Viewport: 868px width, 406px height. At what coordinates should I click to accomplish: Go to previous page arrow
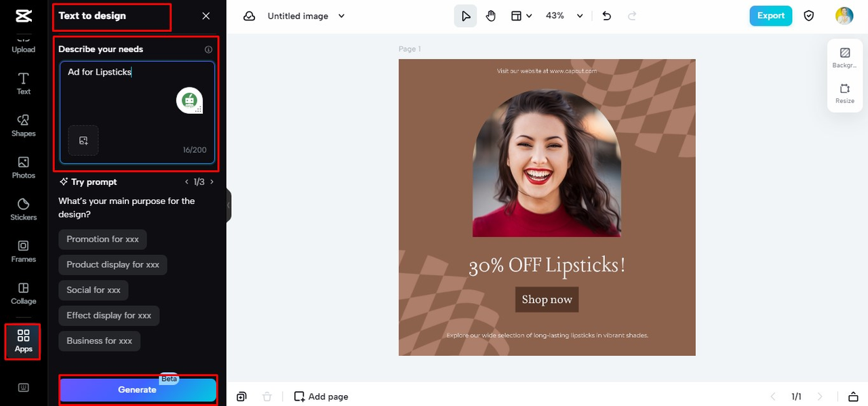pyautogui.click(x=772, y=397)
